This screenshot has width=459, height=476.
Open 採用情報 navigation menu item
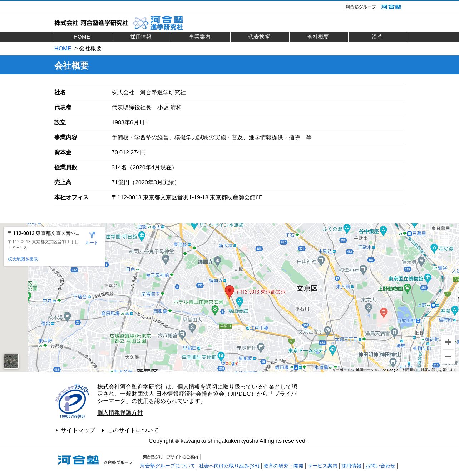[141, 37]
